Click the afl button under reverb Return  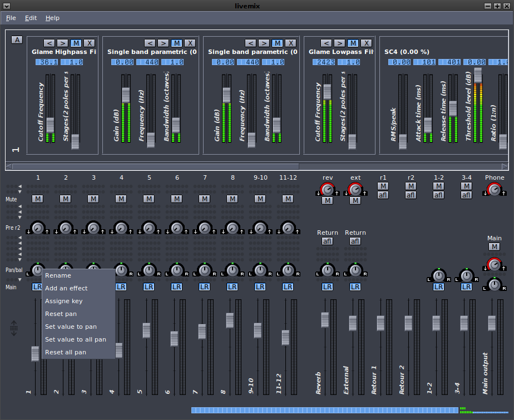click(x=327, y=241)
